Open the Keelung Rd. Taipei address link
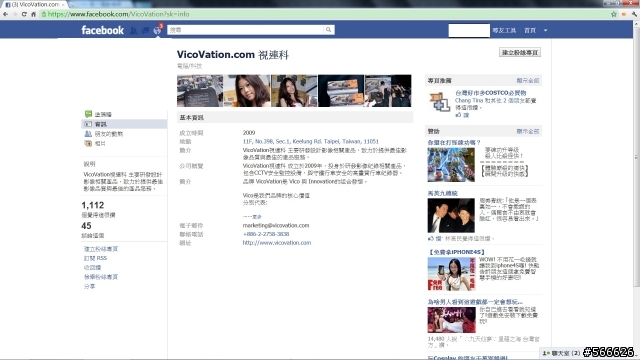Screen dimensions: 640x360 [311, 141]
